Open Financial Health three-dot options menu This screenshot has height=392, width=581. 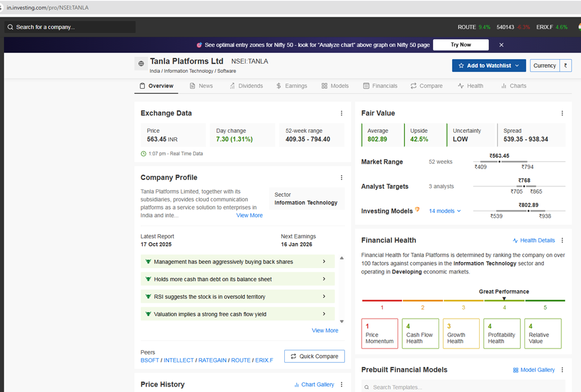pyautogui.click(x=562, y=241)
